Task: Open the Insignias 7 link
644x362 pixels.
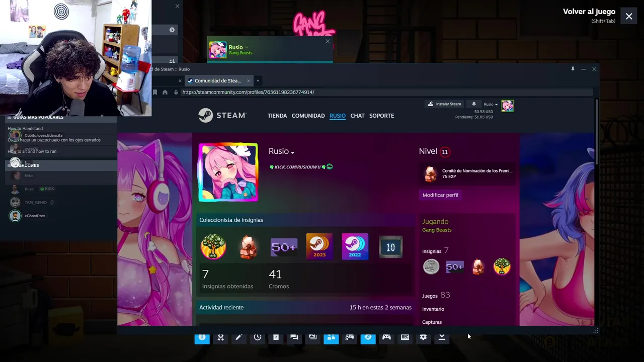Action: [x=435, y=250]
